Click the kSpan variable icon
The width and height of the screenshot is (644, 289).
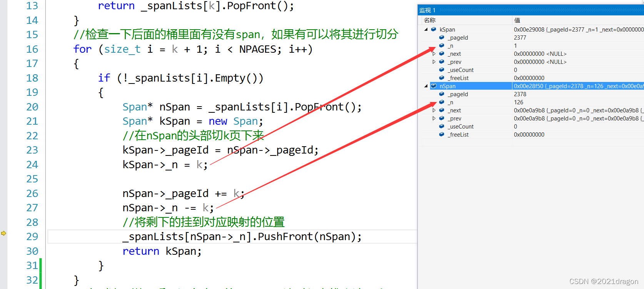point(434,29)
